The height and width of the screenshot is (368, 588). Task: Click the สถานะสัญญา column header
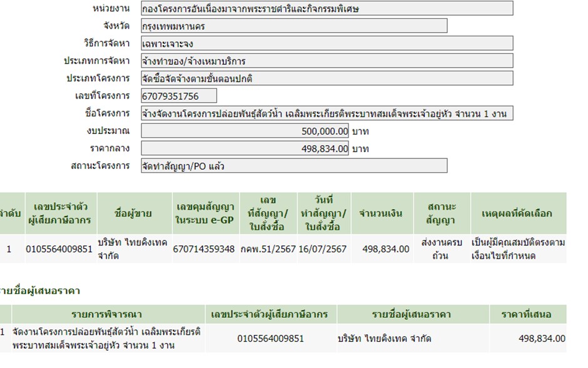pos(442,213)
